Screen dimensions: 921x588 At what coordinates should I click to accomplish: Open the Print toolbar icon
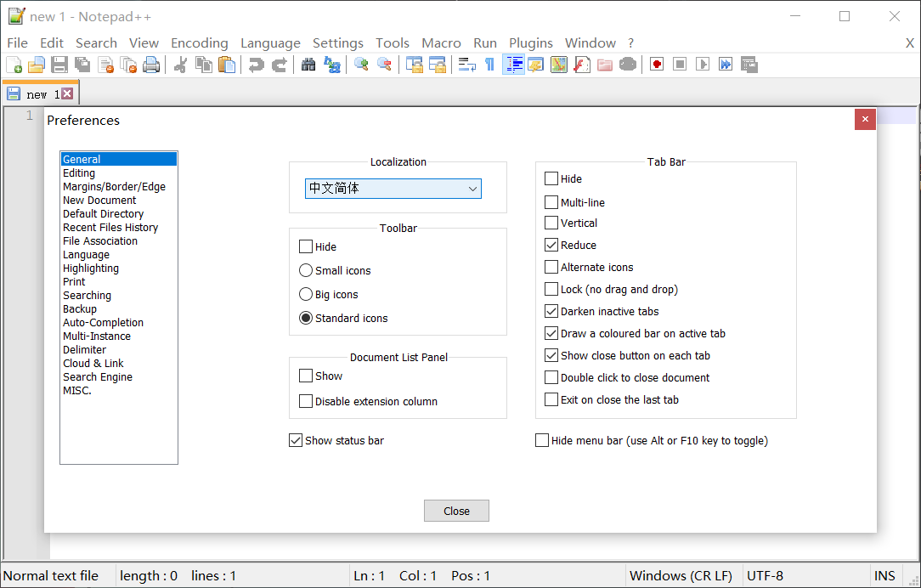click(150, 64)
